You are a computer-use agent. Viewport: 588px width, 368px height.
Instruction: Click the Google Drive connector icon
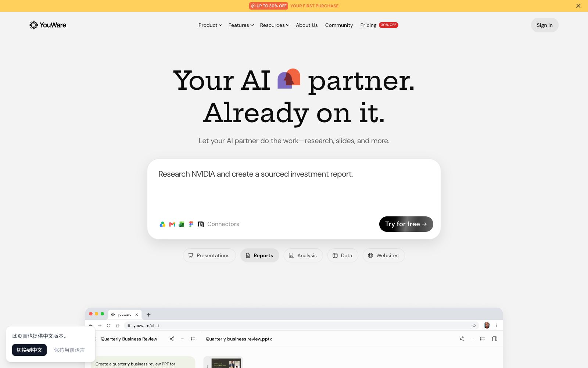pyautogui.click(x=162, y=224)
